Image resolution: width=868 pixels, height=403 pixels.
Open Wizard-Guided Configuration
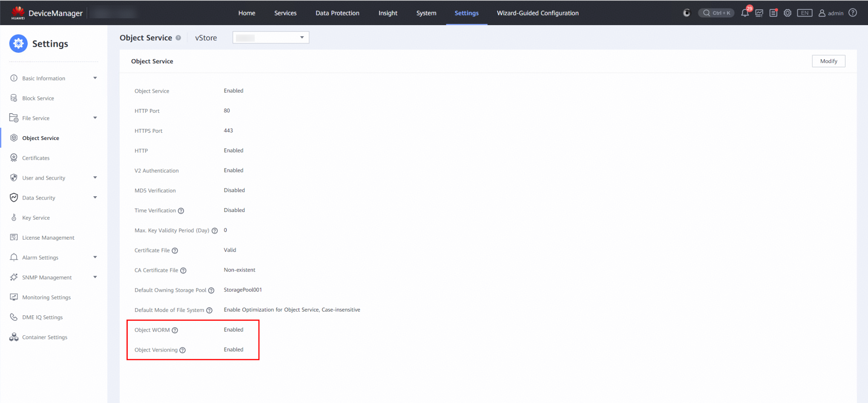point(537,13)
